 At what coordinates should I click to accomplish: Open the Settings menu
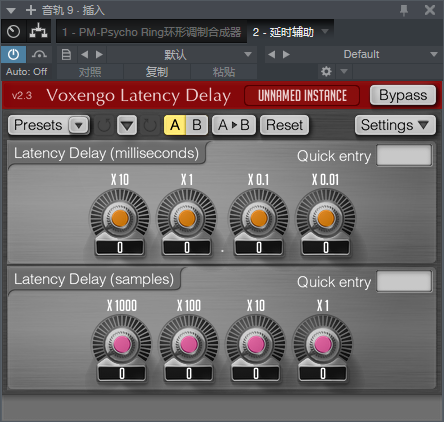pyautogui.click(x=395, y=125)
